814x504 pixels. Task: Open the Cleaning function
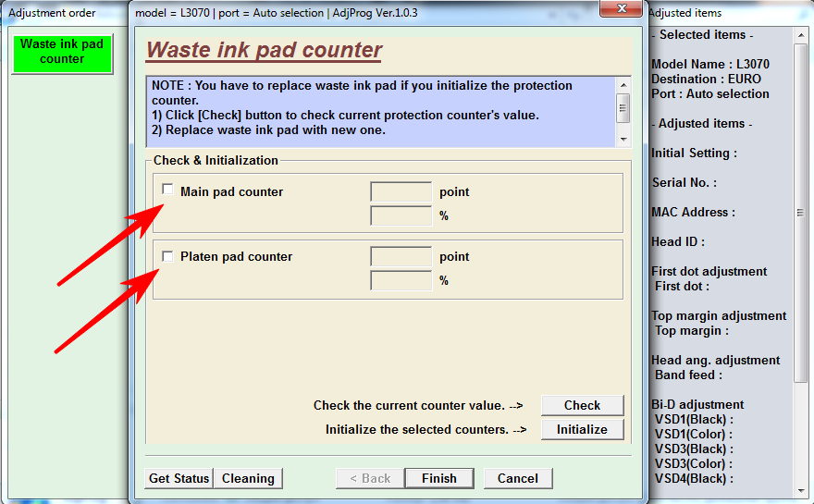tap(248, 478)
